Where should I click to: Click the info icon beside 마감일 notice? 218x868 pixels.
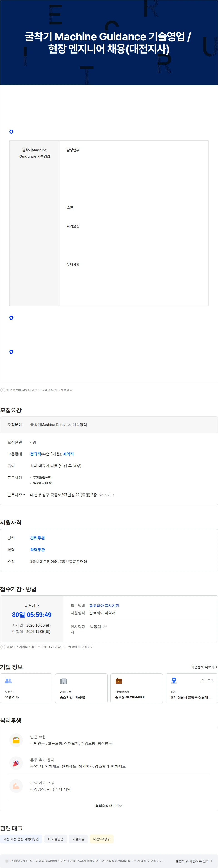coord(3,647)
